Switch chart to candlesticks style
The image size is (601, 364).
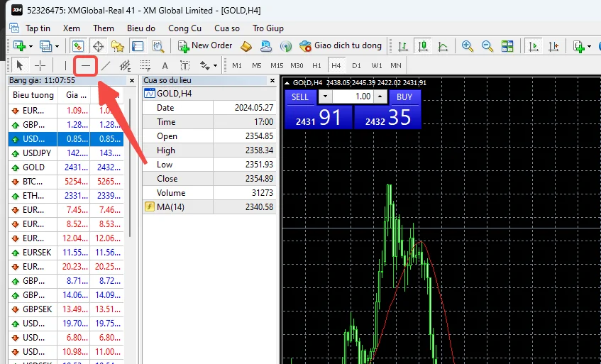(x=423, y=46)
